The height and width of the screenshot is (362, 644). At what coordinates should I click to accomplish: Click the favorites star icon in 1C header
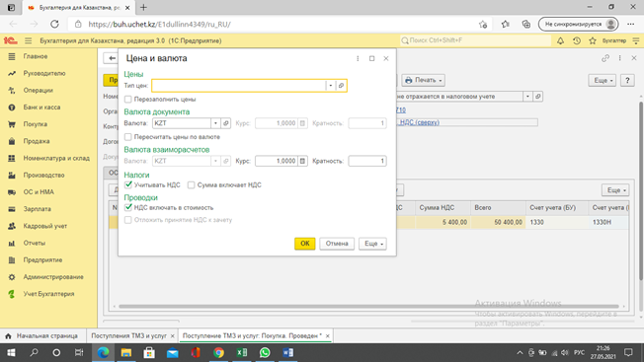593,40
